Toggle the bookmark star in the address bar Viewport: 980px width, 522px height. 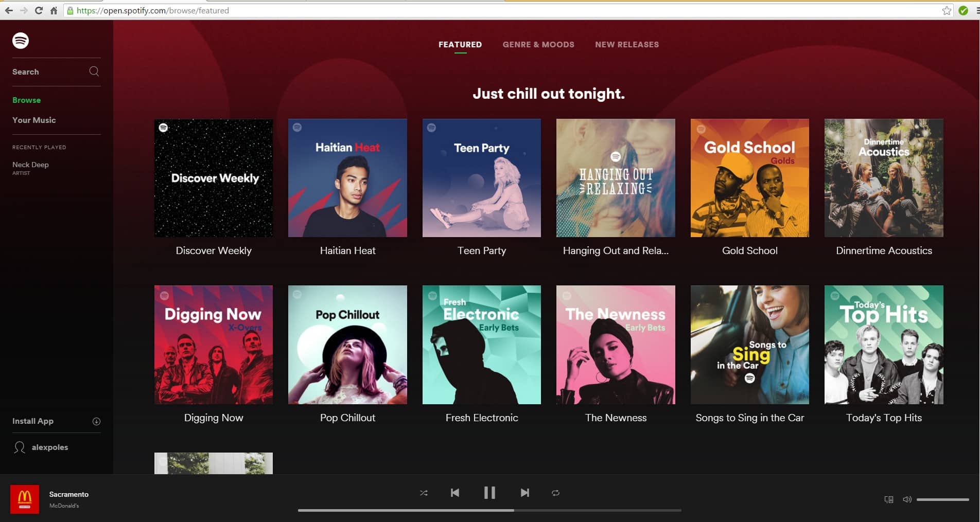[947, 10]
